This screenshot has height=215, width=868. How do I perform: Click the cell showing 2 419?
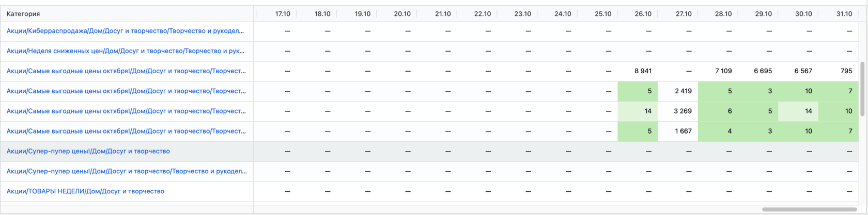tap(683, 91)
